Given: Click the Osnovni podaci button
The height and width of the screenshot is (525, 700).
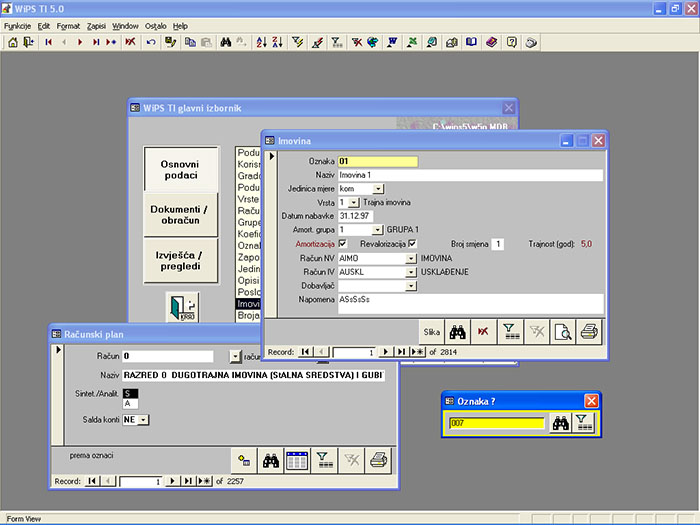Looking at the screenshot, I should pyautogui.click(x=181, y=170).
